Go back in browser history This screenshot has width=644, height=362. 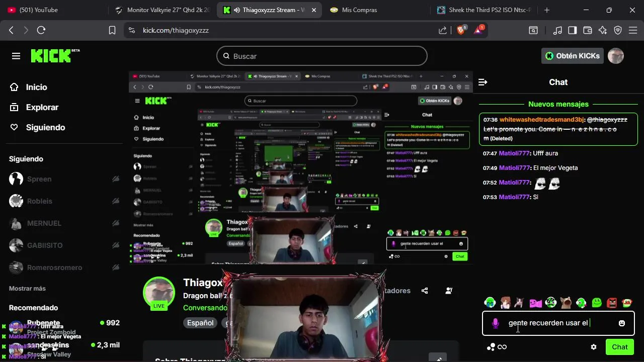click(x=11, y=30)
